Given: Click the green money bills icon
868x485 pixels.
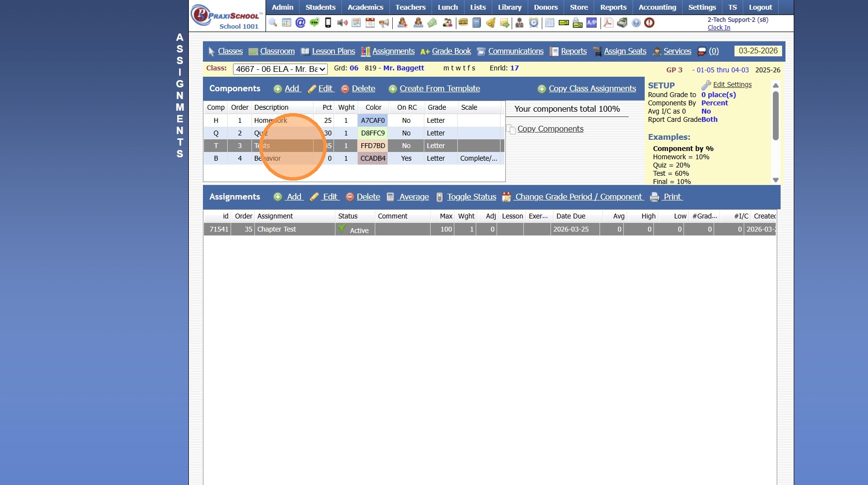Looking at the screenshot, I should 432,23.
